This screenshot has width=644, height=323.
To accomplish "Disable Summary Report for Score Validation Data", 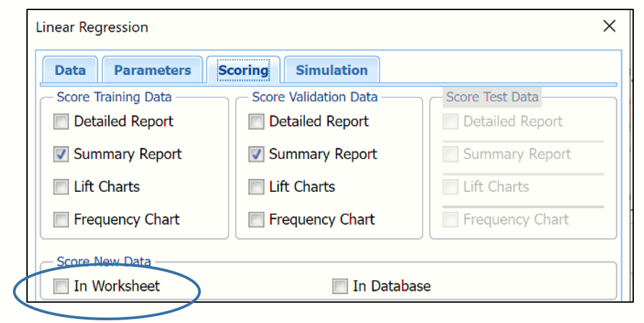I will click(256, 154).
